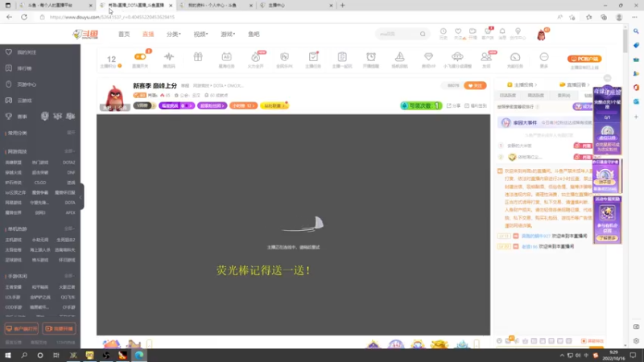This screenshot has width=644, height=362.
Task: Open the 视频 dropdown in top navigation
Action: (x=200, y=34)
